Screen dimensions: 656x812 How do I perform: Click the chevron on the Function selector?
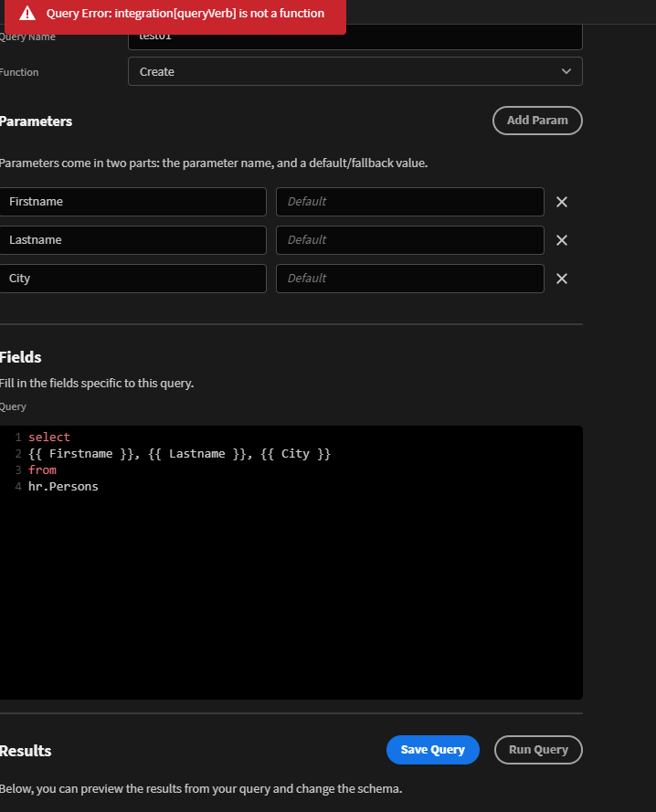click(x=566, y=70)
